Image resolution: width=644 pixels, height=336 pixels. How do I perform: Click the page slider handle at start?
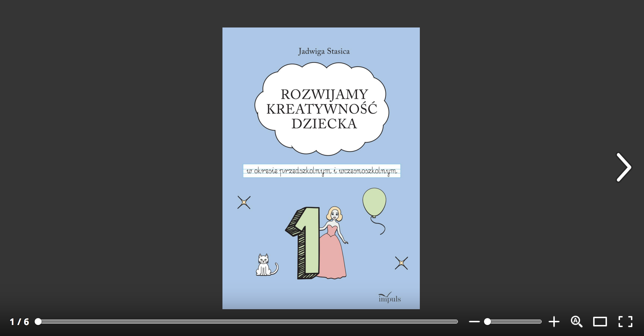pos(38,322)
